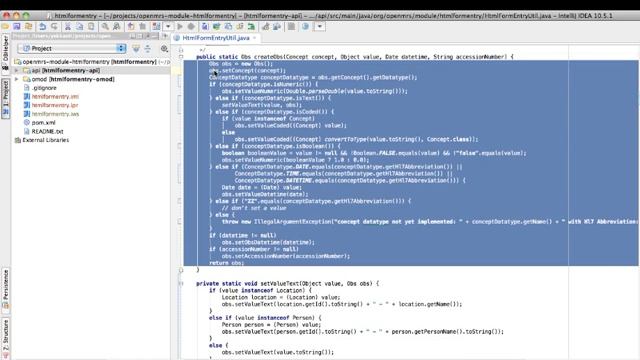Viewport: 640px width, 360px height.
Task: Click the 'Location location = (Location) value;' line
Action: [x=281, y=297]
